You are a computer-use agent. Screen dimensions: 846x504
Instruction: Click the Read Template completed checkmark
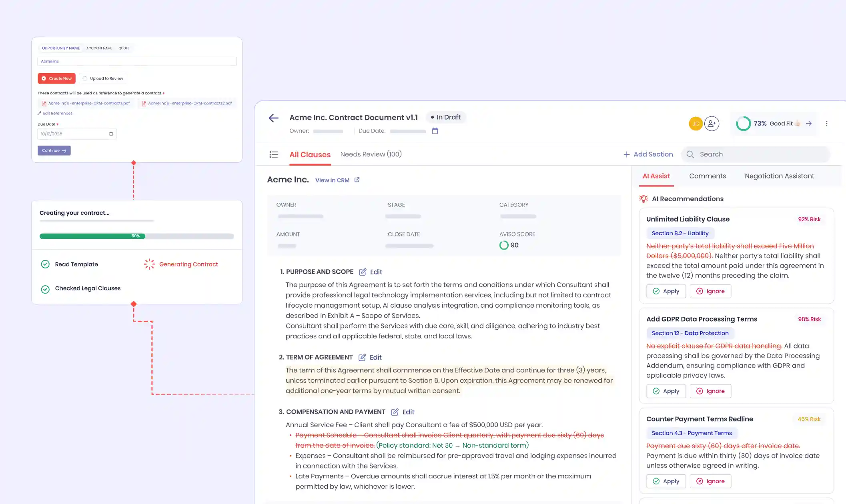tap(45, 264)
